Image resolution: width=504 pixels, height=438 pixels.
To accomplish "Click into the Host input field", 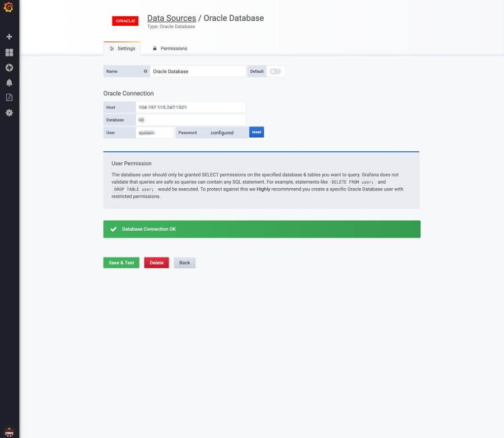I will pos(191,107).
